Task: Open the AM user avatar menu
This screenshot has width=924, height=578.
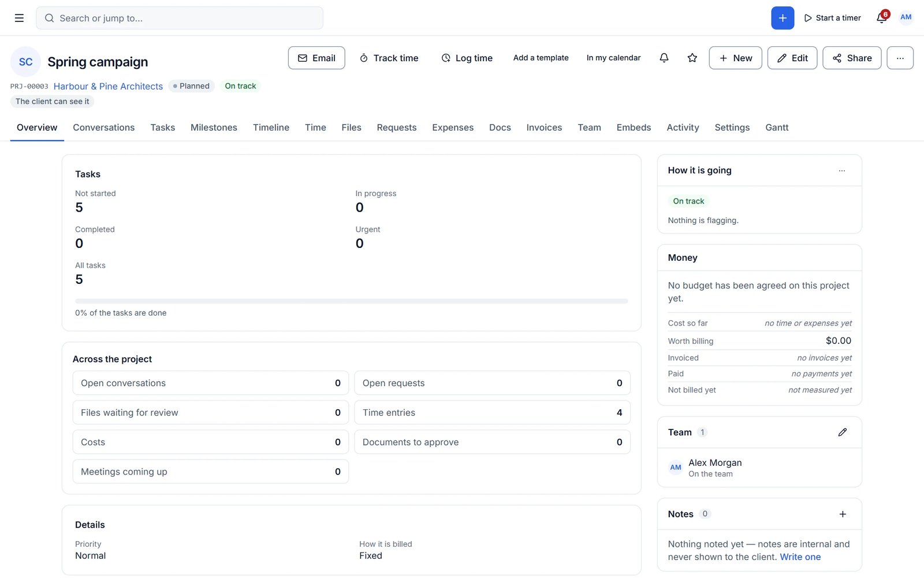Action: click(x=906, y=17)
